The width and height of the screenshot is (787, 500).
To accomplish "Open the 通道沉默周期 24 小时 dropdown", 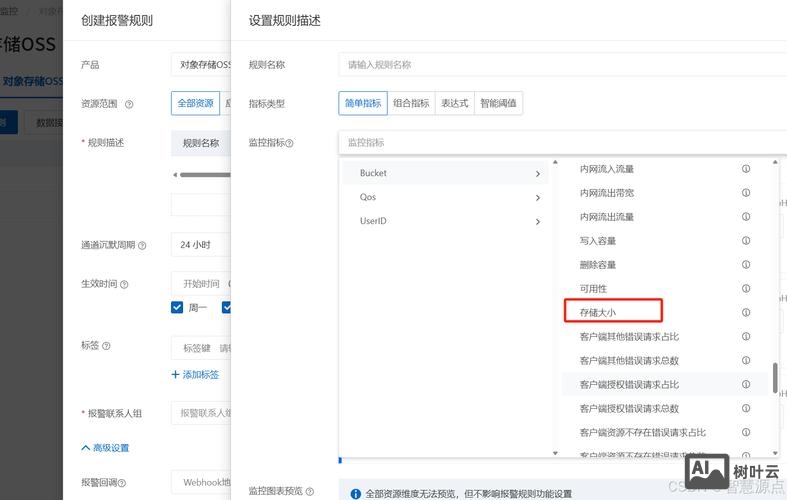I will pos(201,244).
